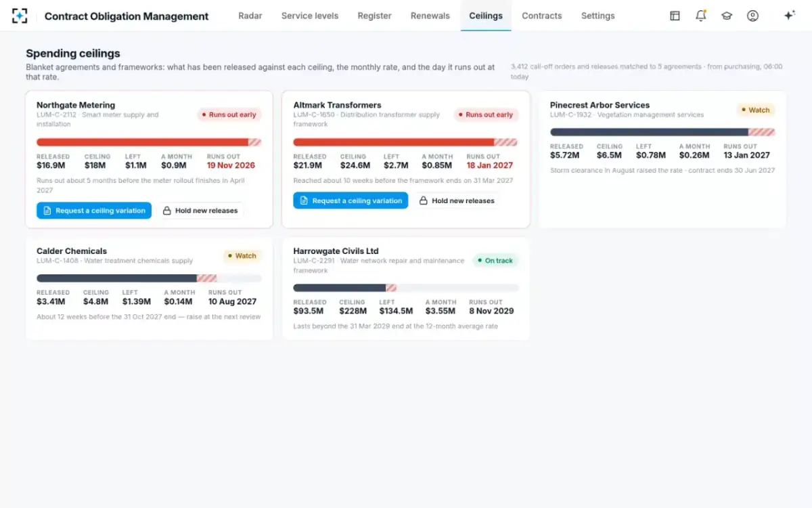Request a ceiling variation for Altmark Transformers
812x508 pixels.
click(351, 200)
